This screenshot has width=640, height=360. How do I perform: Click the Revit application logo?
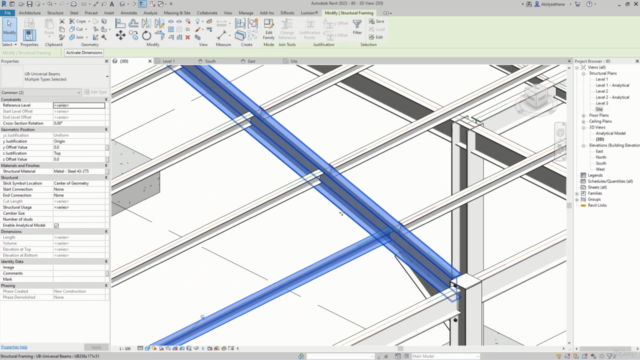click(4, 4)
